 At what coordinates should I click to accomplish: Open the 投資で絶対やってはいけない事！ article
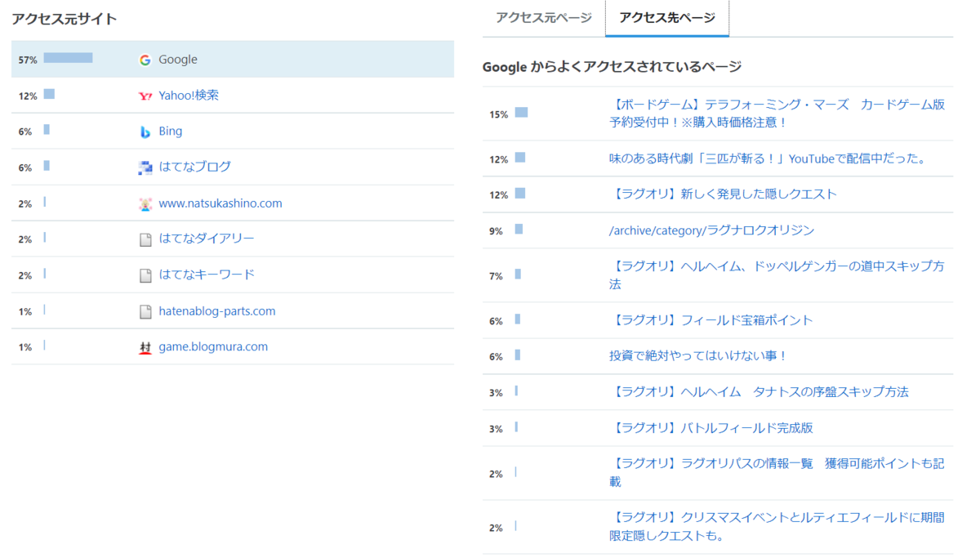(x=698, y=356)
